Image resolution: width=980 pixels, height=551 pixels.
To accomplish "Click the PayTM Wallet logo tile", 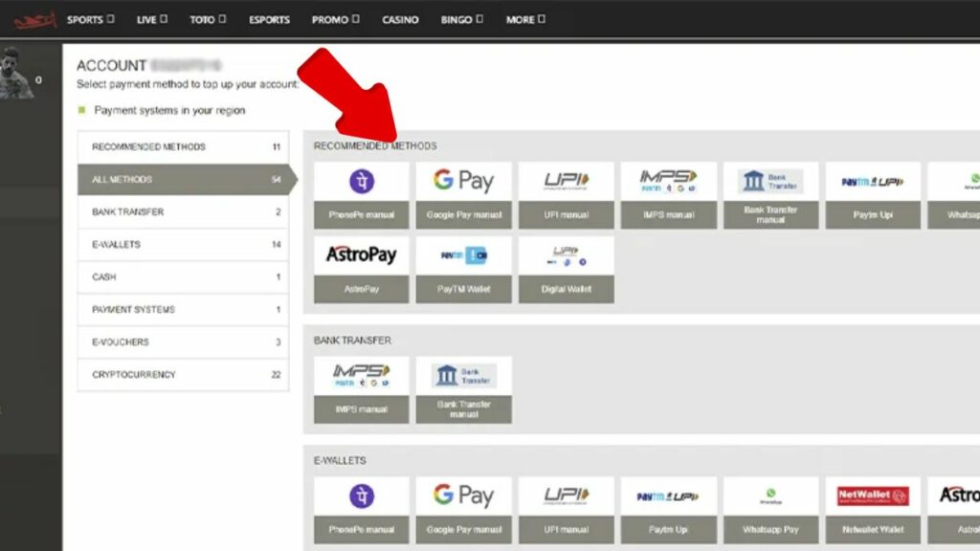I will point(463,254).
